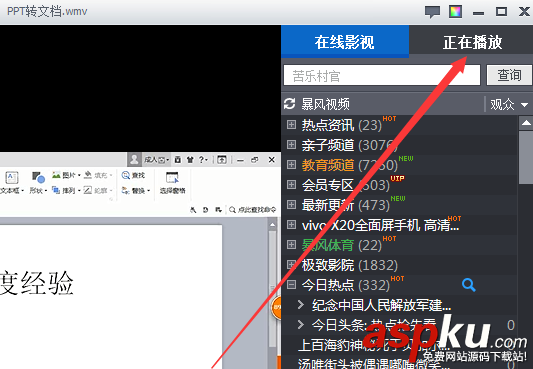533x369 pixels.
Task: Expand the 最新更新 (473) category
Action: click(291, 205)
